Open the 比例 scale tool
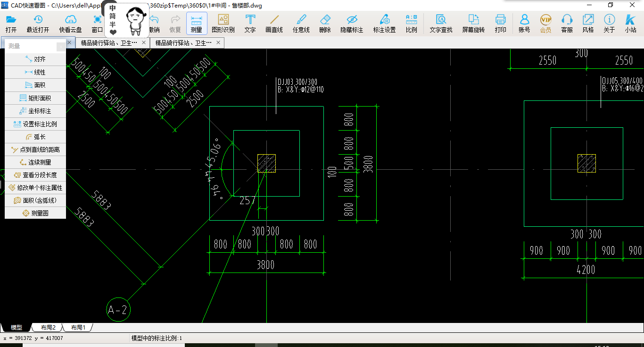 pyautogui.click(x=412, y=24)
